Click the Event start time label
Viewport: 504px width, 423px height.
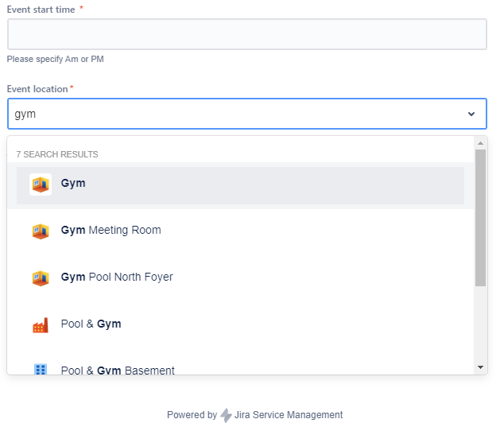pyautogui.click(x=41, y=10)
